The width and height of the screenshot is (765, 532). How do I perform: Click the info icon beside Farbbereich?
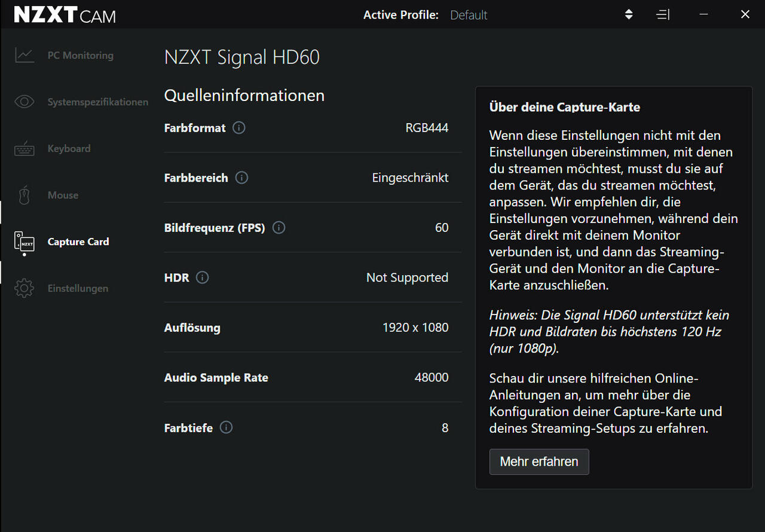click(241, 178)
